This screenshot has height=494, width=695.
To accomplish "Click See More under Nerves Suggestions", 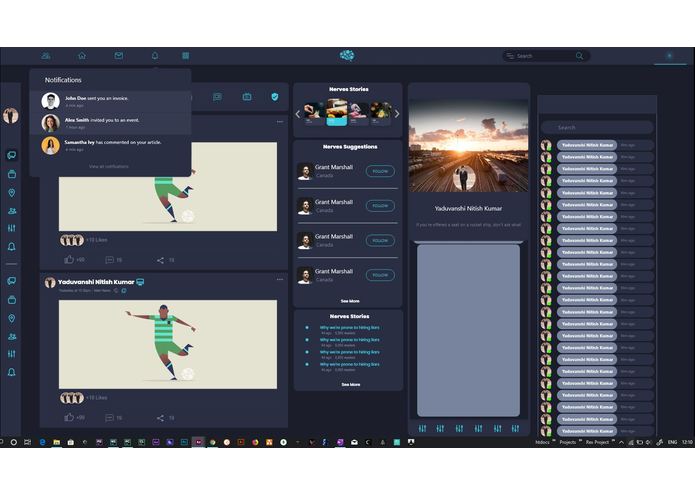I will 350,301.
